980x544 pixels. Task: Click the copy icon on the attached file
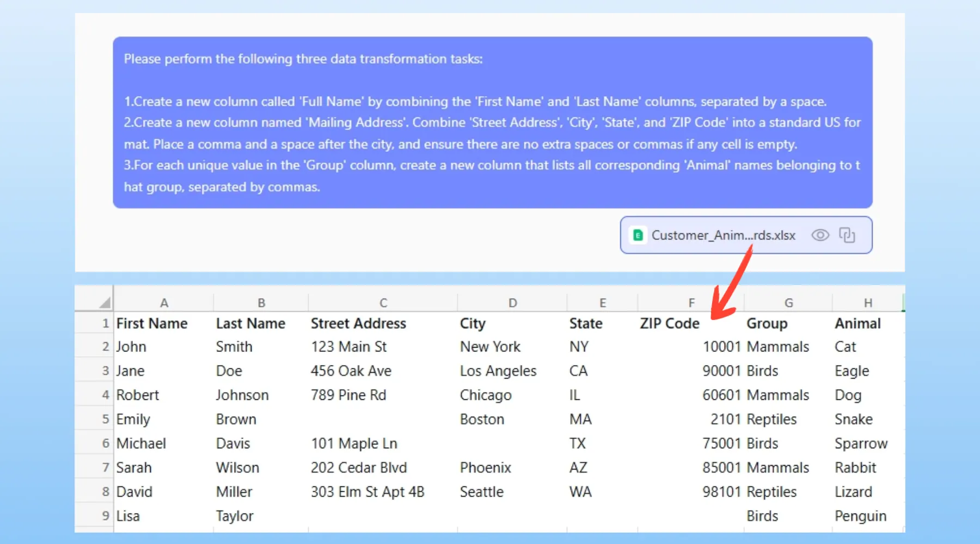(847, 235)
